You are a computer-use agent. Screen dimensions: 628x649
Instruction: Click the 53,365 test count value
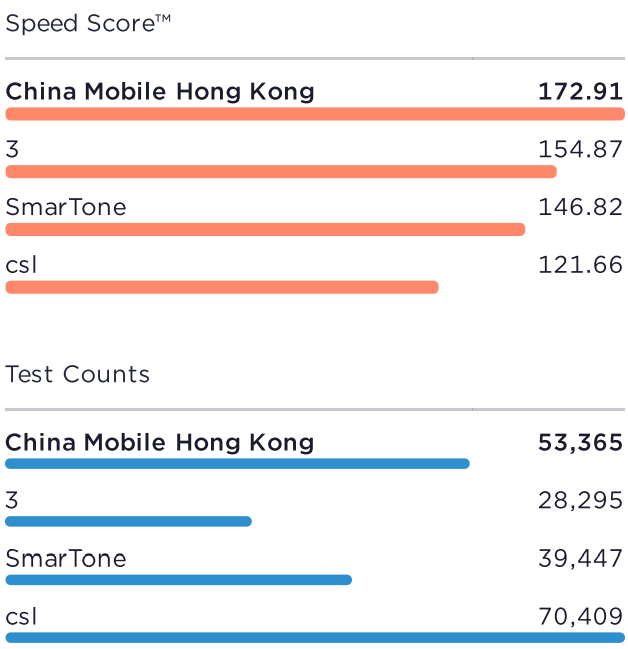click(580, 442)
